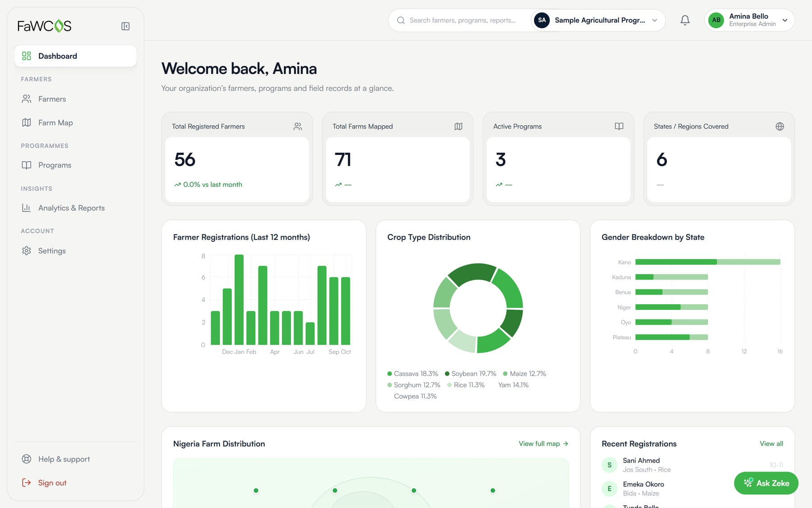Open Farm Map in sidebar
This screenshot has height=508, width=812.
[x=75, y=122]
